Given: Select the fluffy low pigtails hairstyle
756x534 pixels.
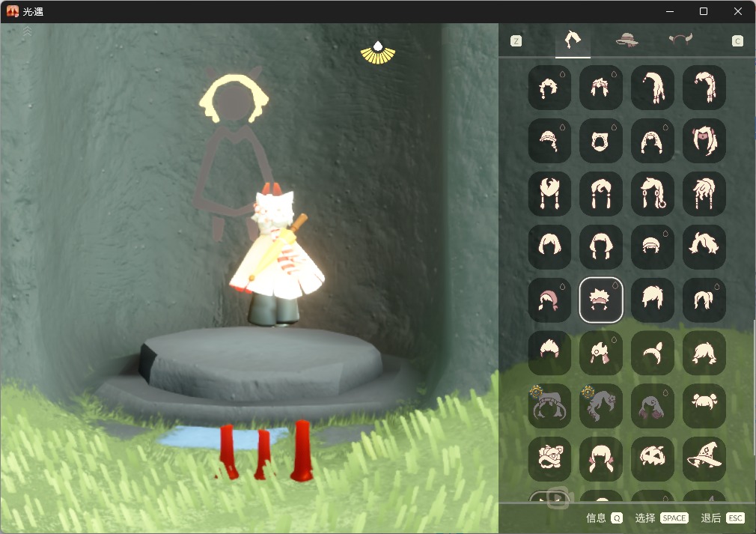Looking at the screenshot, I should tap(704, 353).
